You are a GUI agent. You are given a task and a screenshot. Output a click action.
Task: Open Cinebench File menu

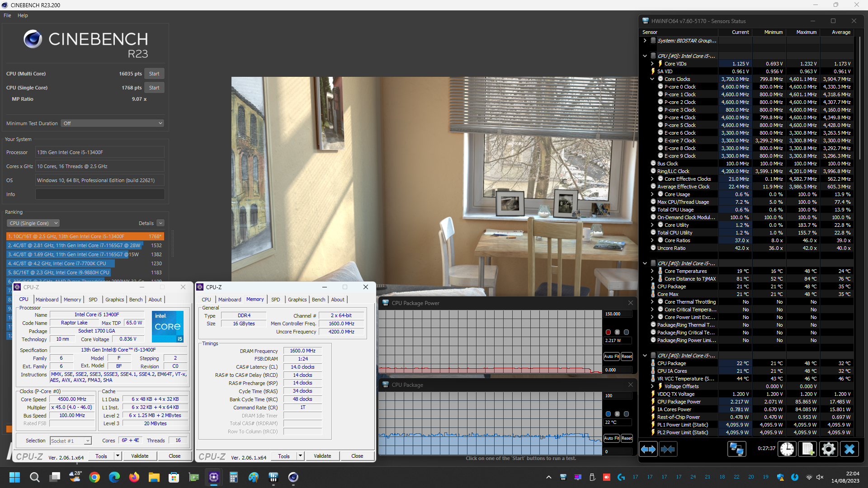pyautogui.click(x=7, y=15)
